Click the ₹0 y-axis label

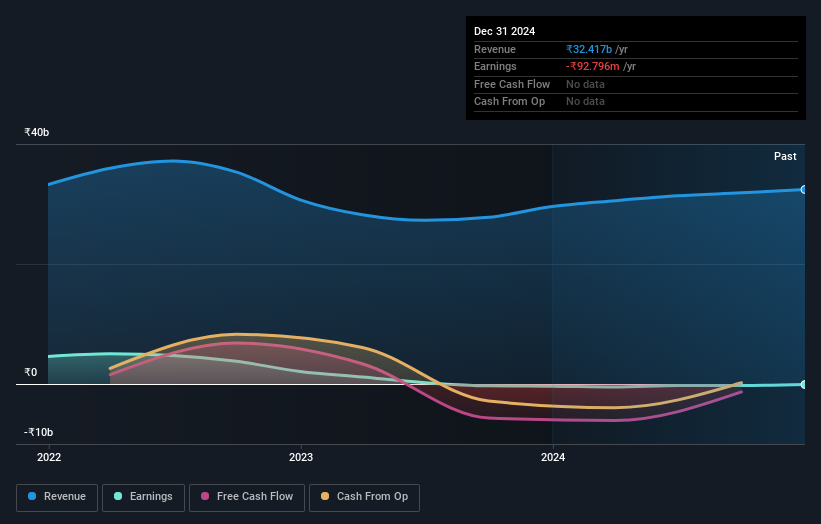(x=31, y=373)
